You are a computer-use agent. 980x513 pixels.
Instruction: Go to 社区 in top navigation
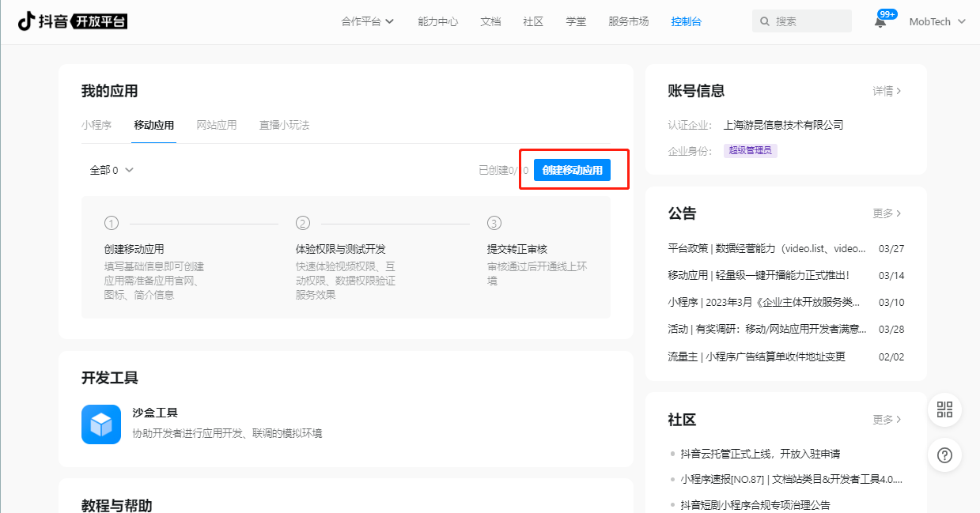pyautogui.click(x=533, y=21)
